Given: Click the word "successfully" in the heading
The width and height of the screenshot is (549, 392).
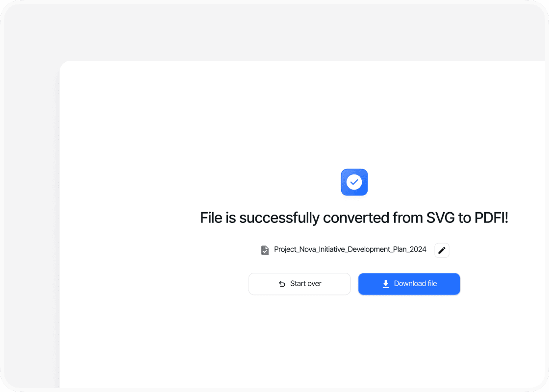Looking at the screenshot, I should pos(279,218).
